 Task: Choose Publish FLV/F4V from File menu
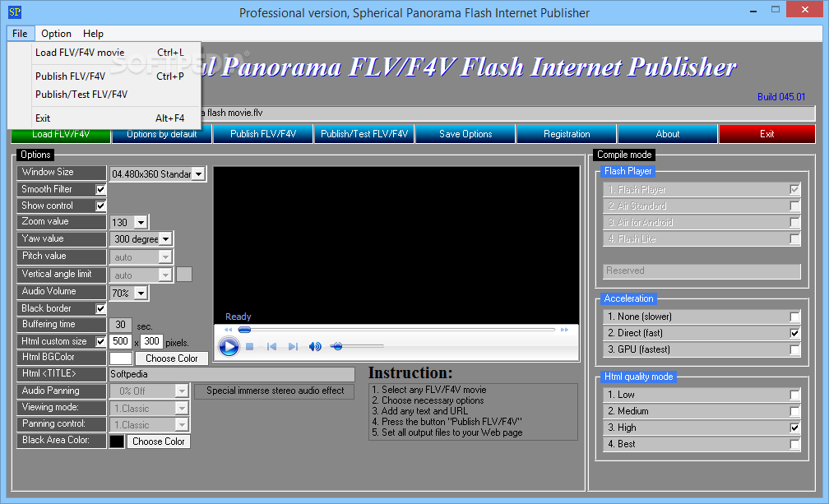tap(104, 76)
